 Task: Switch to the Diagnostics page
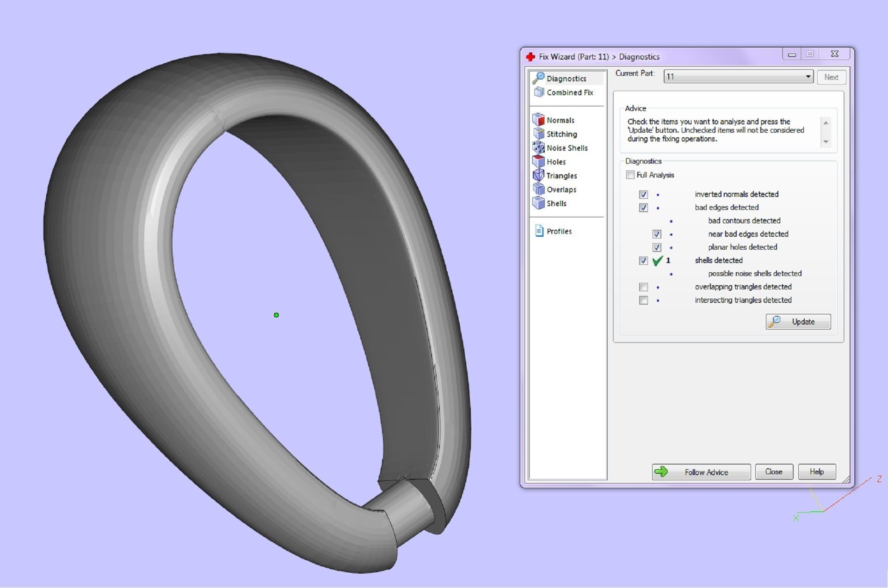pyautogui.click(x=566, y=78)
